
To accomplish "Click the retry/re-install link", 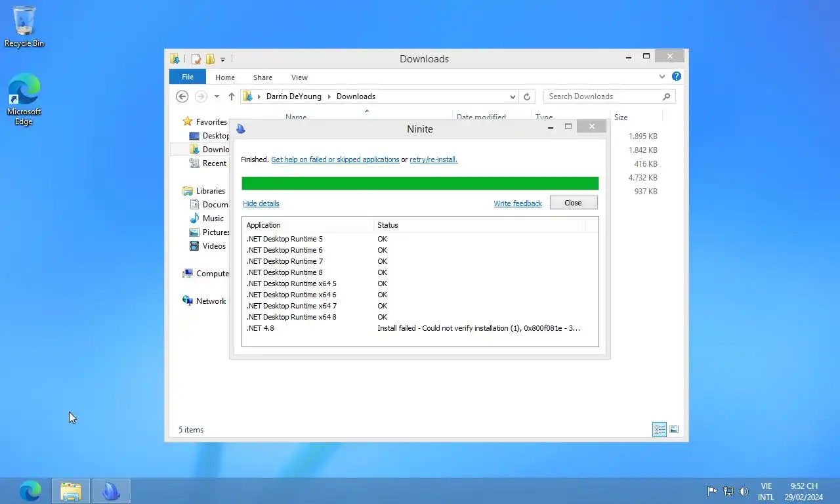I will (434, 159).
